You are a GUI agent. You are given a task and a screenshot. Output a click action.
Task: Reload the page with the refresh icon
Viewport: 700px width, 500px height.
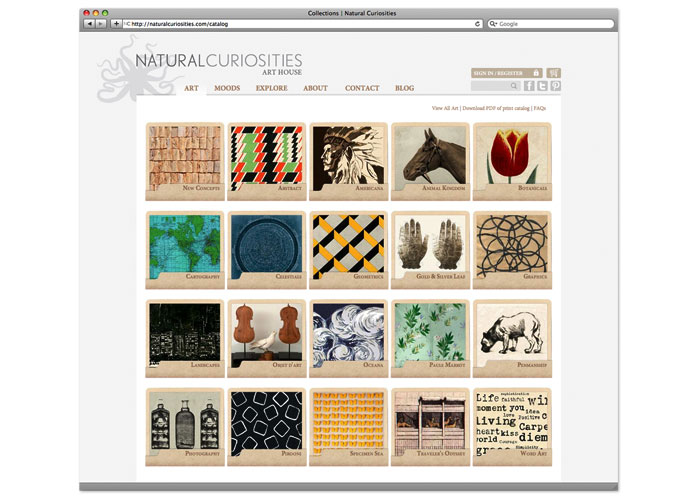(477, 24)
